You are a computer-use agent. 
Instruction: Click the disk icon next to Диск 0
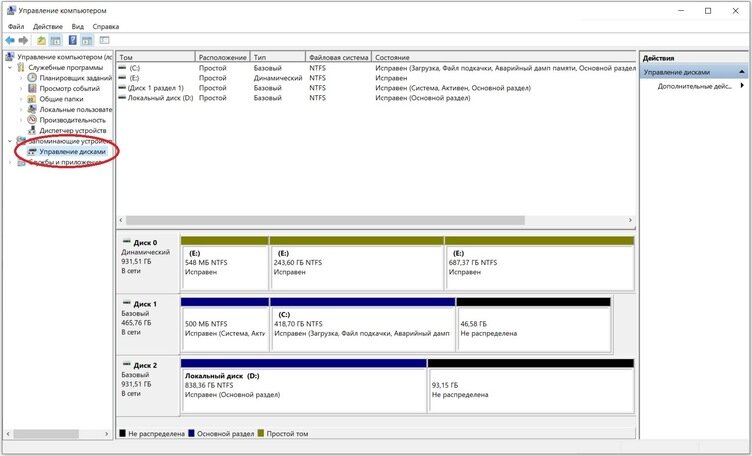(x=127, y=242)
